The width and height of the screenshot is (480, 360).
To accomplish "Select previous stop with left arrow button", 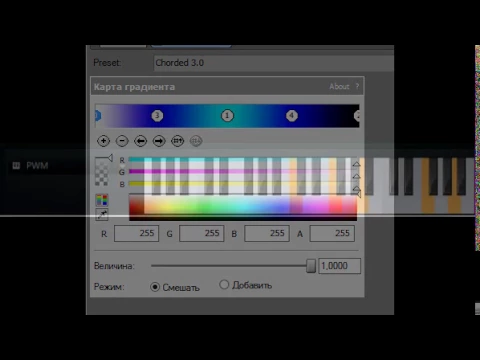I will tap(140, 141).
